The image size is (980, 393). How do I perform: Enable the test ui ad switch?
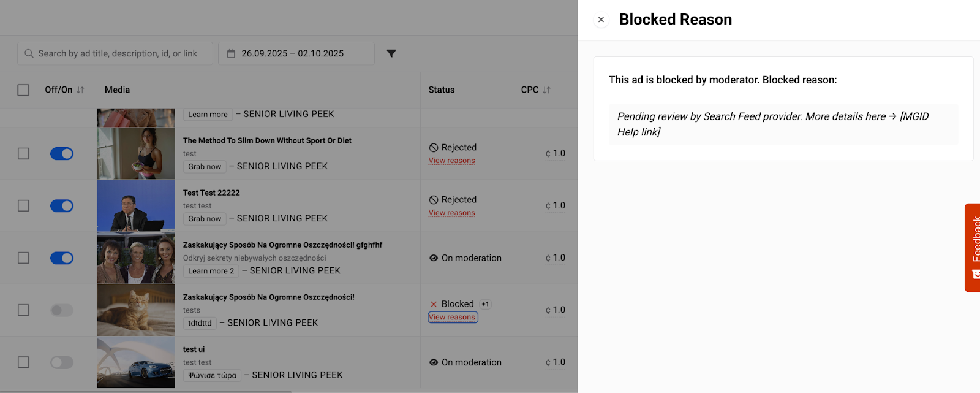pyautogui.click(x=62, y=362)
